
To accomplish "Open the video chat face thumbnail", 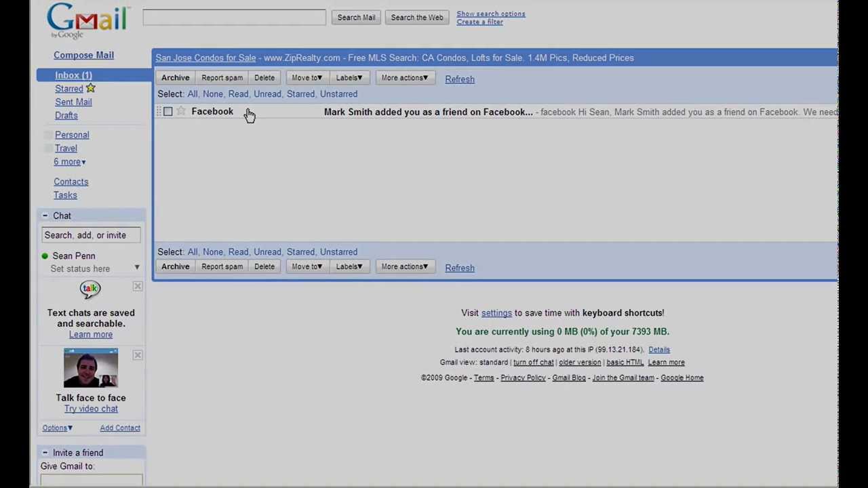I will (91, 368).
